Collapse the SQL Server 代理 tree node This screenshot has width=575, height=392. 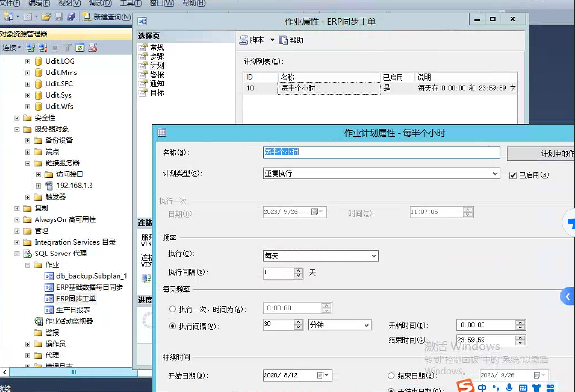click(17, 254)
